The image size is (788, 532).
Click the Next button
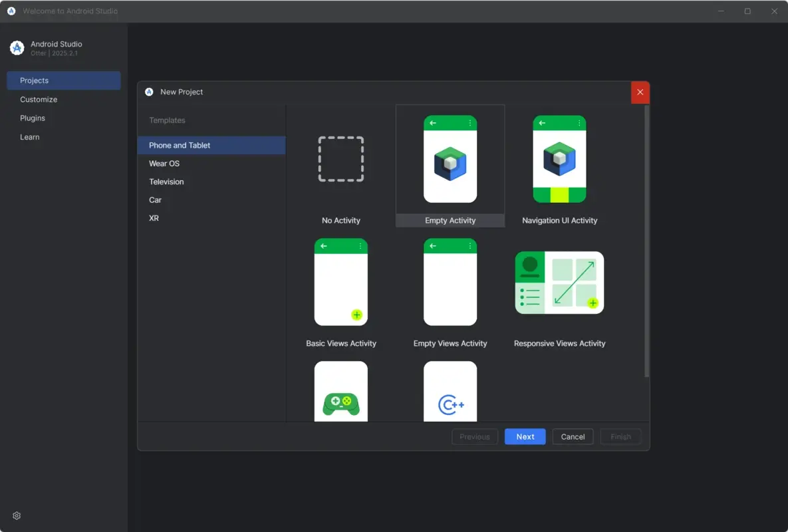pos(525,436)
